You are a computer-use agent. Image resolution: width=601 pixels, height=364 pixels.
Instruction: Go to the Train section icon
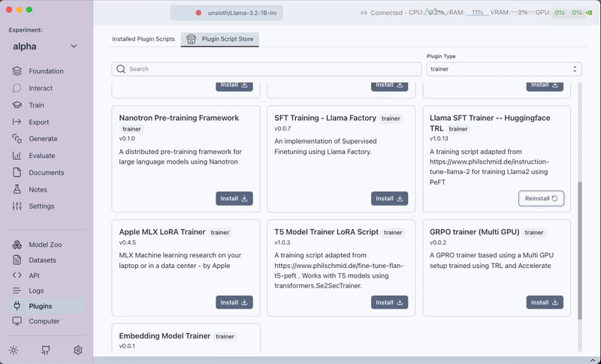coord(17,105)
